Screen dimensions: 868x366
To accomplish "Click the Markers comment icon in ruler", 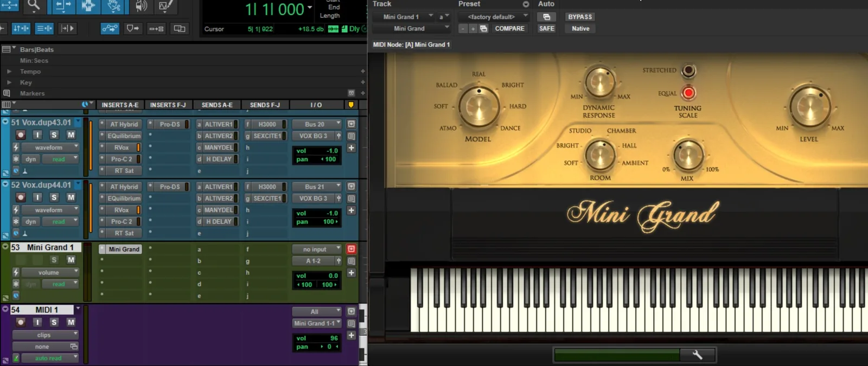I will click(x=7, y=93).
